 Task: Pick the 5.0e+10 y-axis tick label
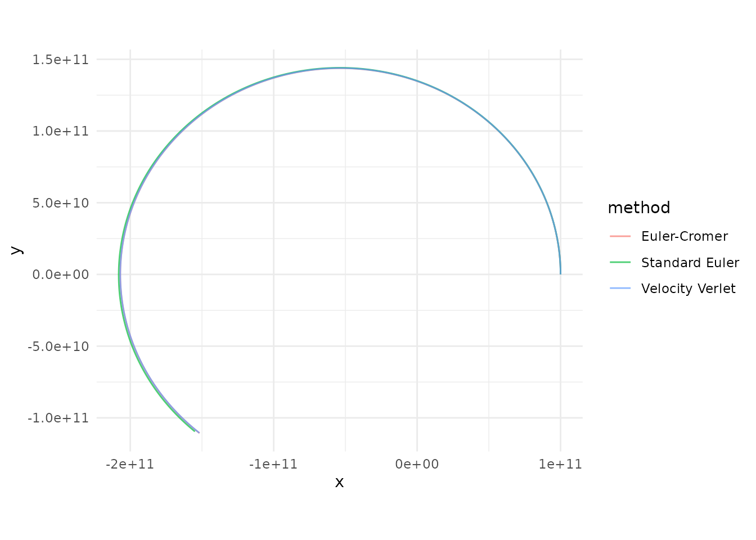pos(61,203)
